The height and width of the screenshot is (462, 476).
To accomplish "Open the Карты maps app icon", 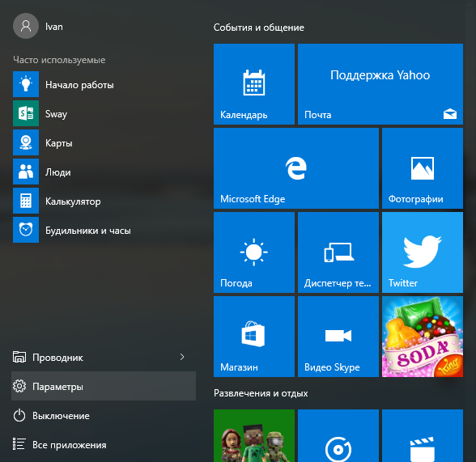I will click(26, 142).
